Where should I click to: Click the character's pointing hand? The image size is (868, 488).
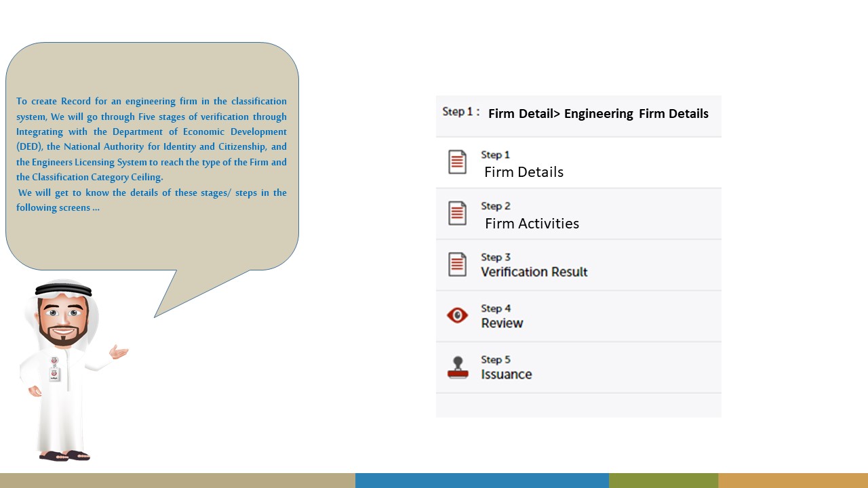pos(119,352)
